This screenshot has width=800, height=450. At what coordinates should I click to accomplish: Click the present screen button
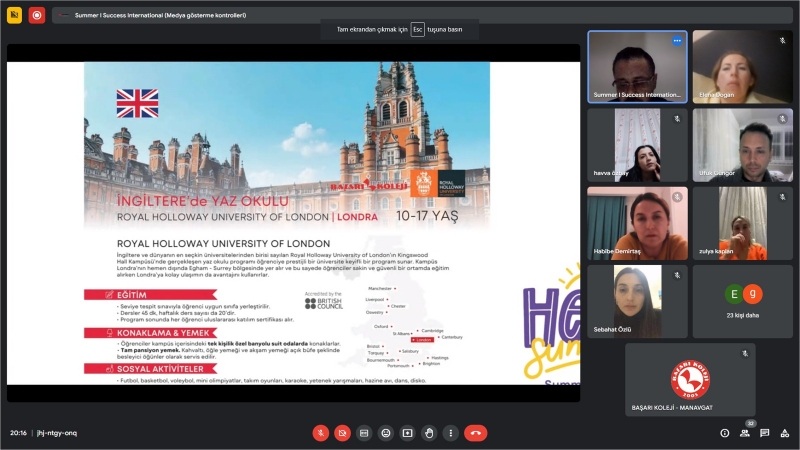[407, 433]
